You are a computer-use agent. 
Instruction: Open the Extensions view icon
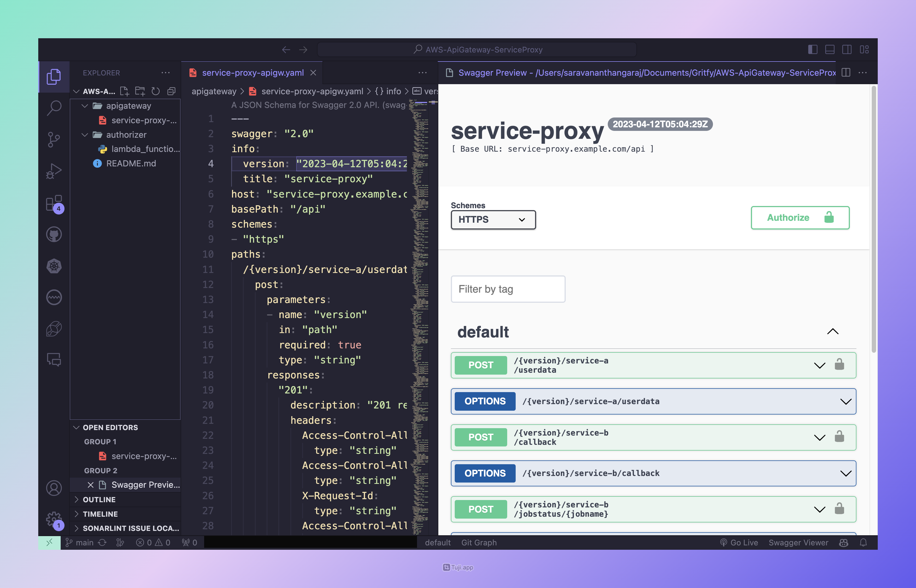[x=54, y=203]
